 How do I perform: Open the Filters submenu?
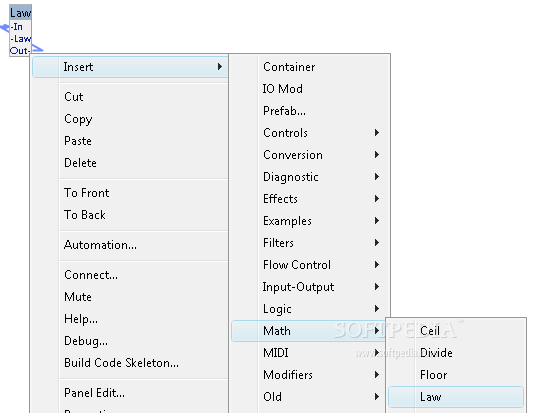pos(311,243)
